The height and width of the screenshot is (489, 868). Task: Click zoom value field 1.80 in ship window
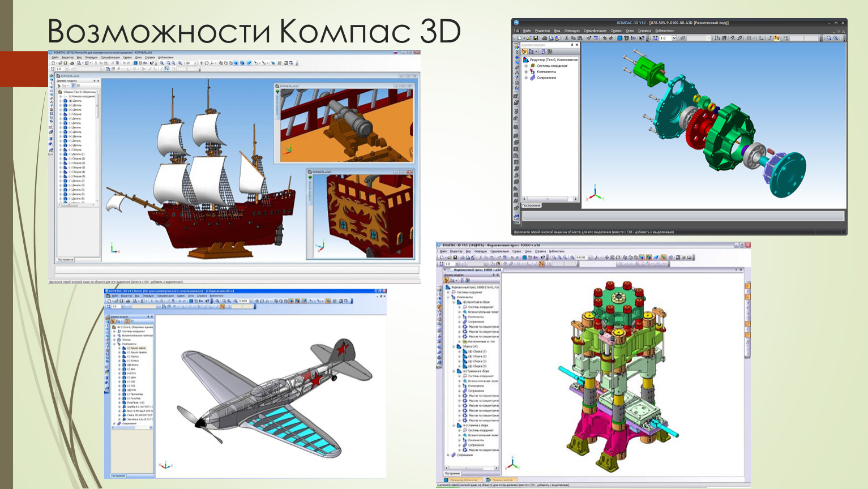click(x=188, y=63)
